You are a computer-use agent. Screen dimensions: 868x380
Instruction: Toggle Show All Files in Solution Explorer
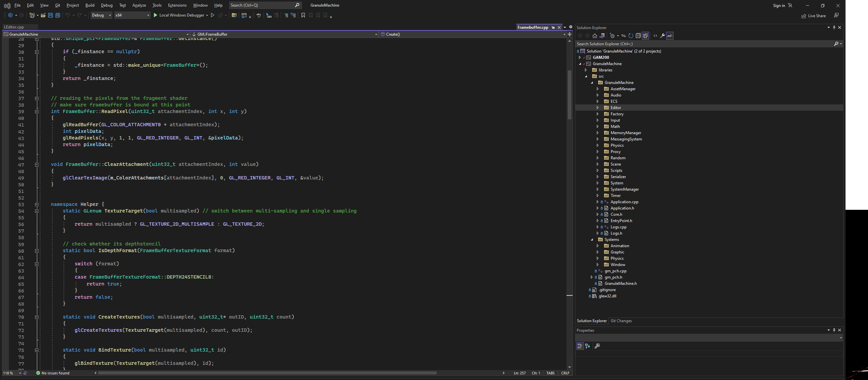pos(645,36)
